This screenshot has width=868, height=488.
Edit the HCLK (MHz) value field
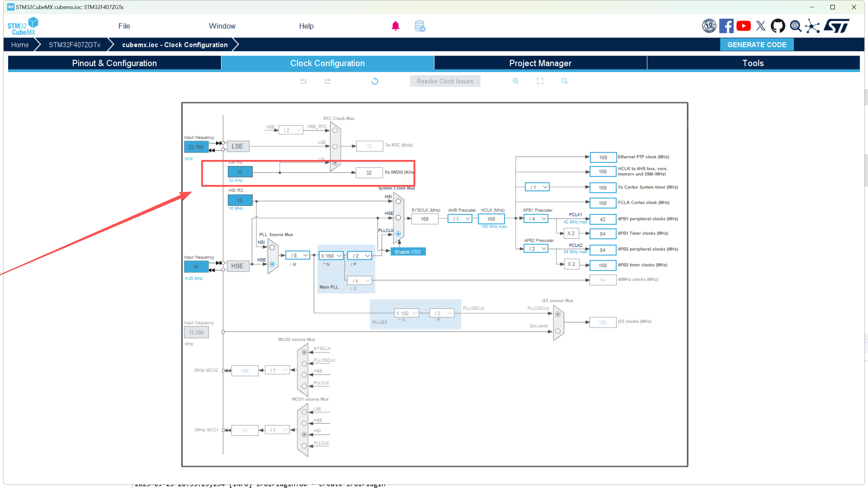click(491, 219)
